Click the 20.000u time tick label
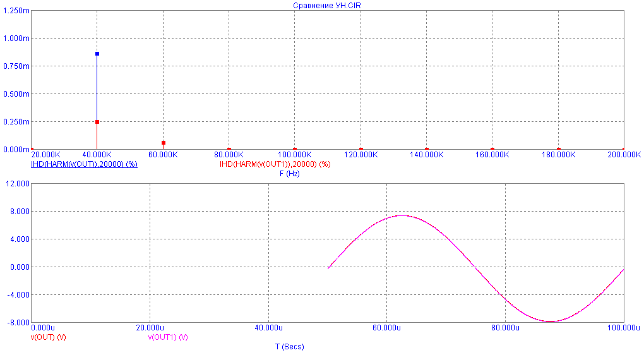 150,328
